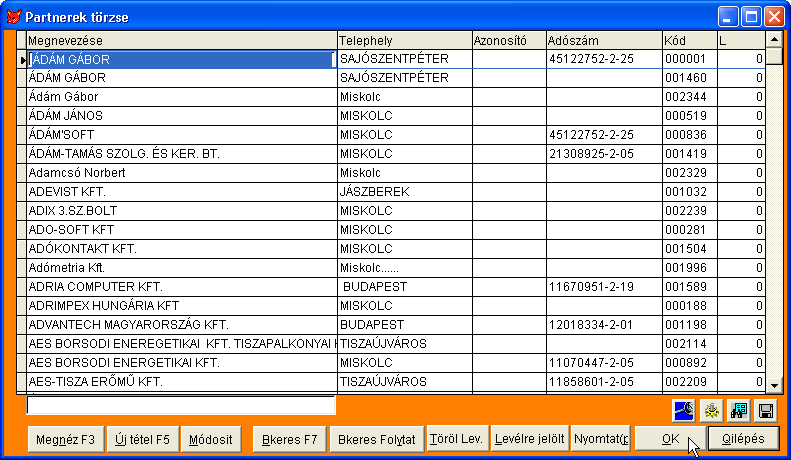The image size is (791, 460).
Task: Select ADVANTECH MAGYARORSZÁG KFT. row
Action: click(x=182, y=325)
